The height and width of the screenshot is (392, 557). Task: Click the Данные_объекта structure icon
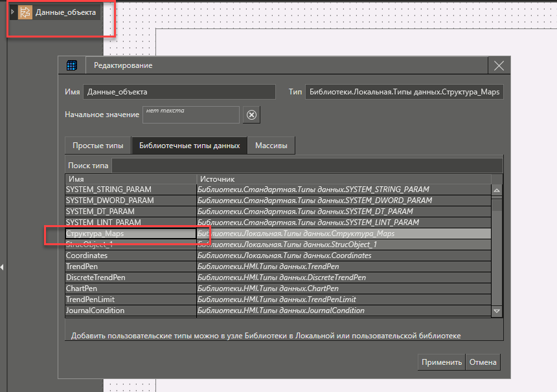click(25, 12)
